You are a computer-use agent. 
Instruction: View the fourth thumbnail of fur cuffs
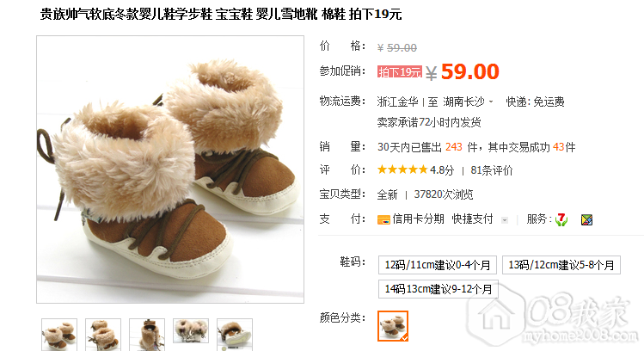pyautogui.click(x=191, y=331)
